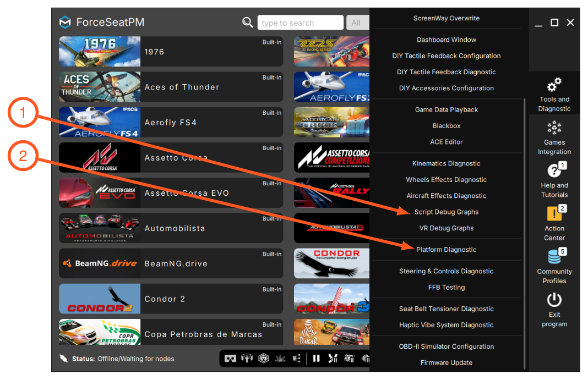Open the All filter dropdown
The width and height of the screenshot is (588, 380).
coord(357,23)
